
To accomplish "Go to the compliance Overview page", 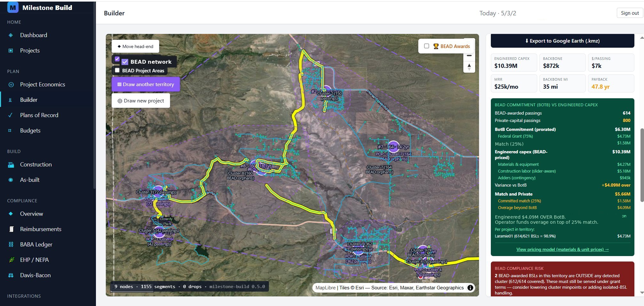I will [x=31, y=214].
